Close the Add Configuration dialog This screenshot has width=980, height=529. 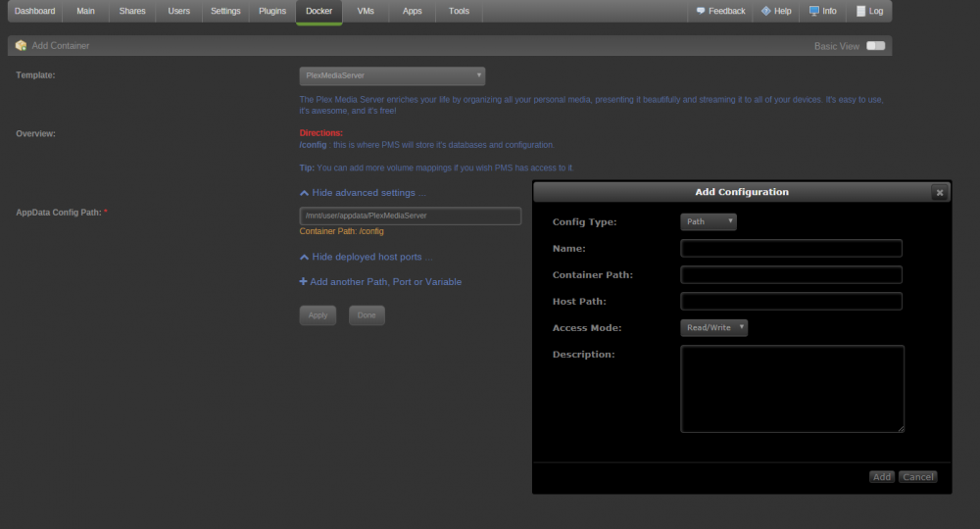coord(940,192)
